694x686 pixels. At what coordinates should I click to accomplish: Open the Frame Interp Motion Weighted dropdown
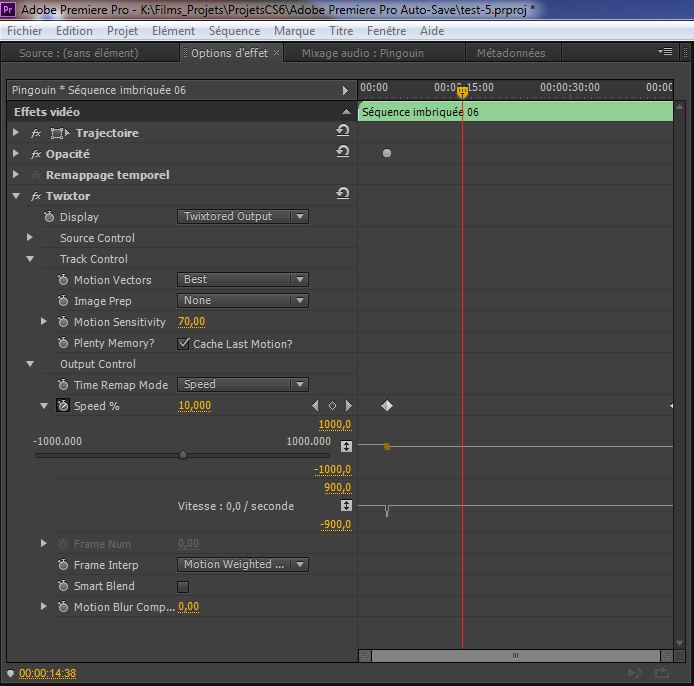coord(243,564)
